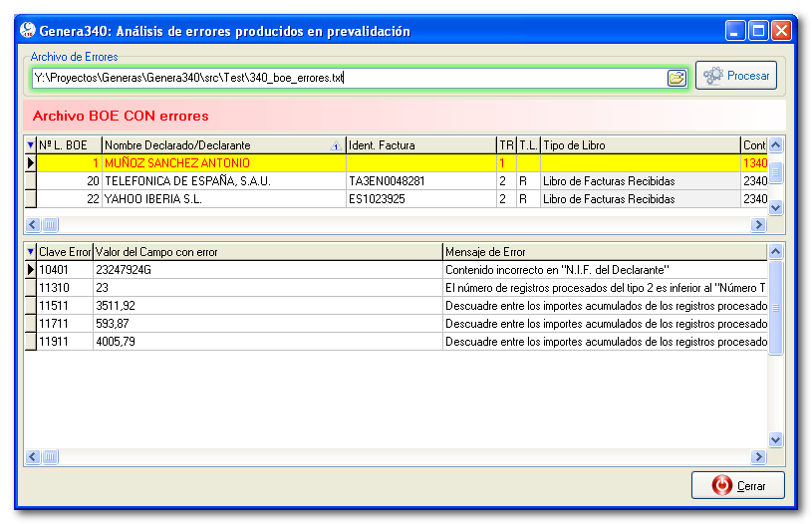Image resolution: width=812 pixels, height=524 pixels.
Task: Click the value 23247924G cell
Action: point(268,270)
